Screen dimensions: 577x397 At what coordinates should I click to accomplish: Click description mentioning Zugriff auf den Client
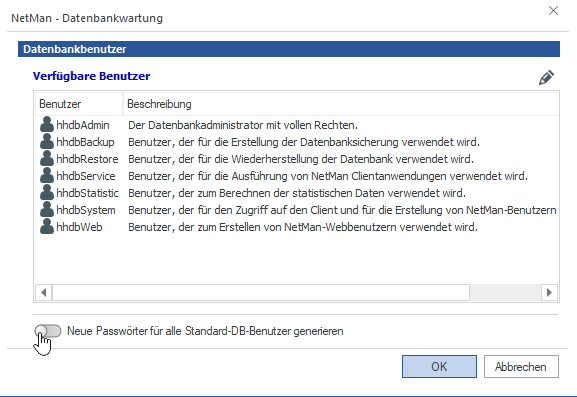pyautogui.click(x=342, y=210)
